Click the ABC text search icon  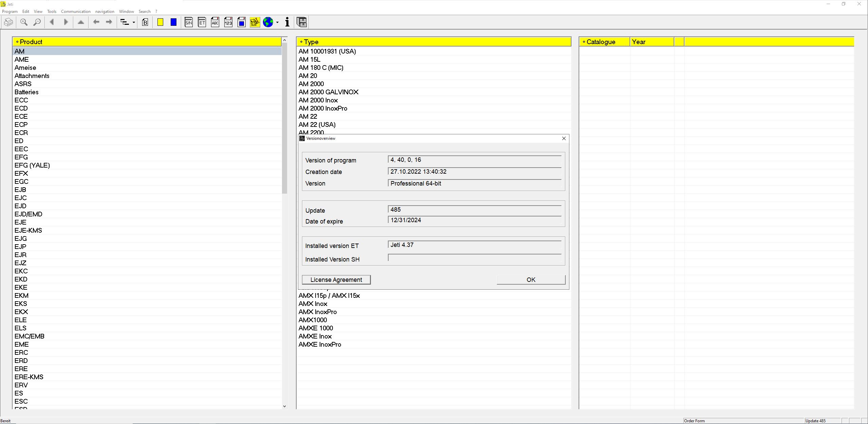pos(215,22)
